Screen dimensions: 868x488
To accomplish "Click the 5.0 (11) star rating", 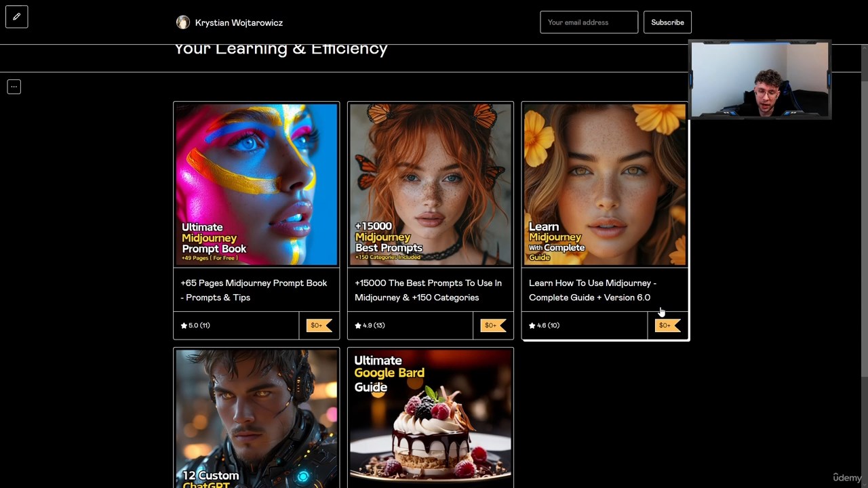I will pyautogui.click(x=195, y=325).
